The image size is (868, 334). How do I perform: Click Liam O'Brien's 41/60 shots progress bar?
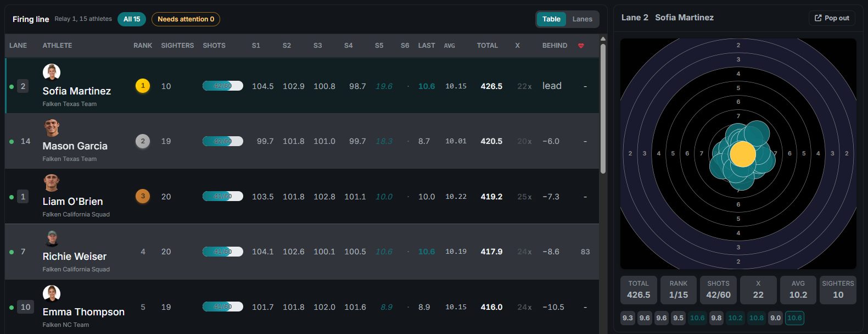pos(223,197)
